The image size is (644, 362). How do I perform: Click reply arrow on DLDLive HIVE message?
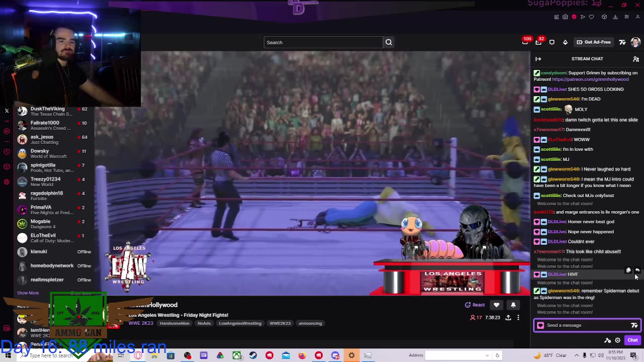(x=637, y=270)
